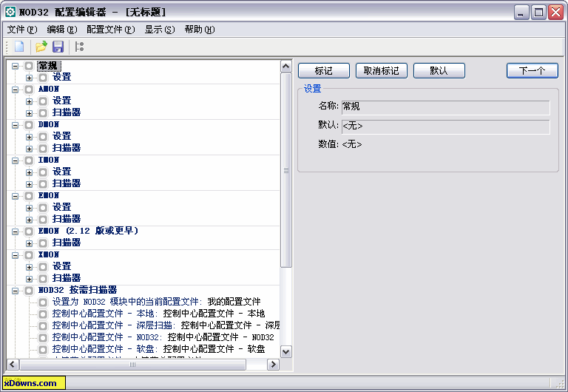Click the 默认 field showing <无>
The width and height of the screenshot is (568, 392).
pos(445,126)
